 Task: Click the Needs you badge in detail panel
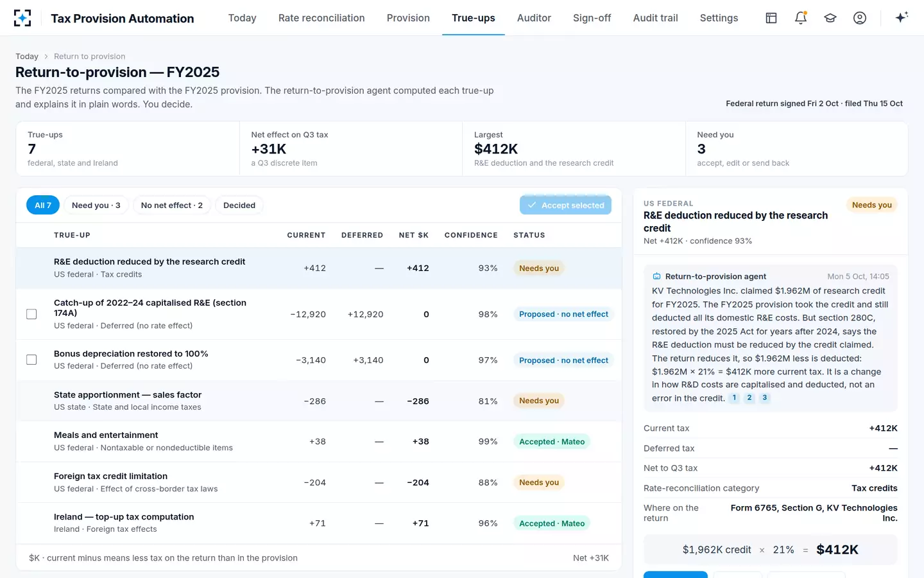[872, 205]
